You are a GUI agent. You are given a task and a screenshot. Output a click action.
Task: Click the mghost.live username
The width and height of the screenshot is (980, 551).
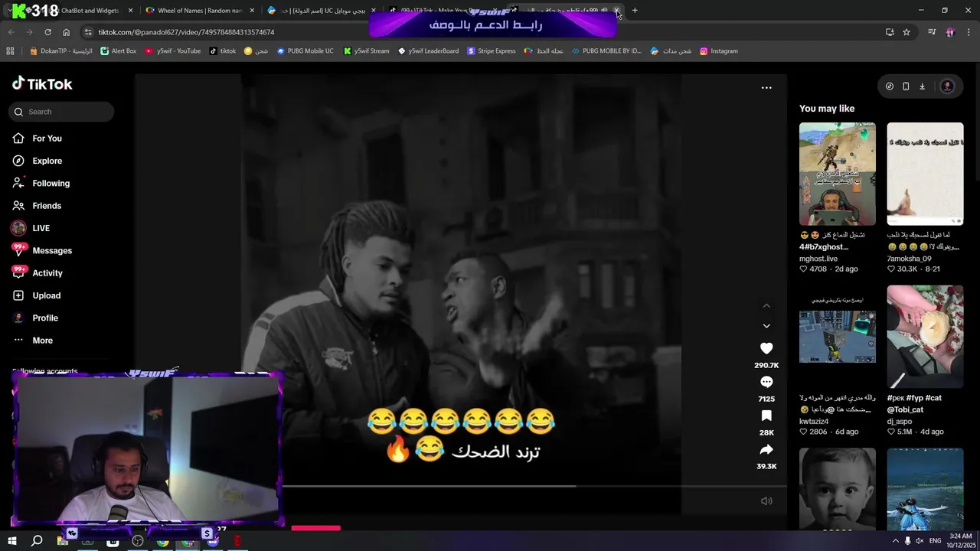(818, 259)
